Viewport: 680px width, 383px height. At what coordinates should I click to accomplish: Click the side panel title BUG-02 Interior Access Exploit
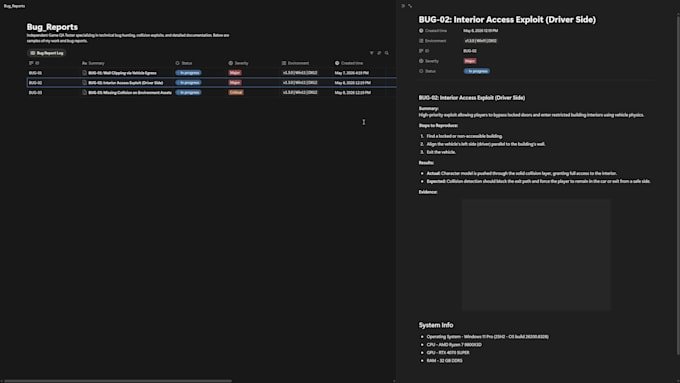point(507,20)
